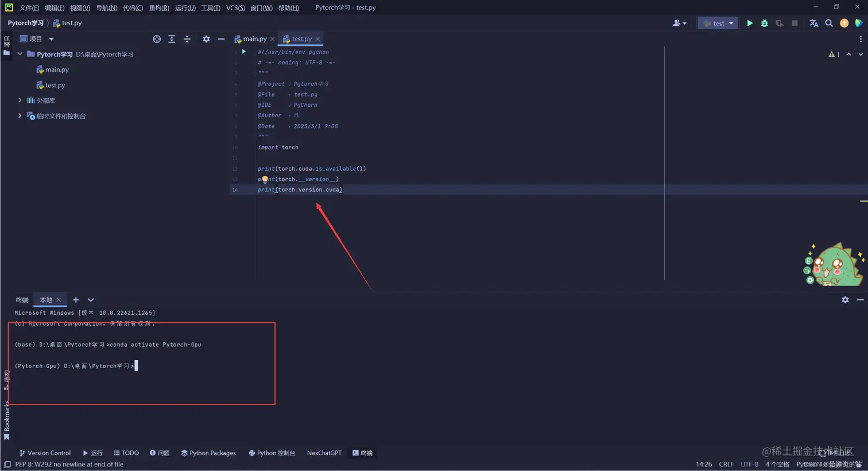Viewport: 868px width, 471px height.
Task: Click Pytorch学习 in the breadcrumb bar
Action: [25, 23]
